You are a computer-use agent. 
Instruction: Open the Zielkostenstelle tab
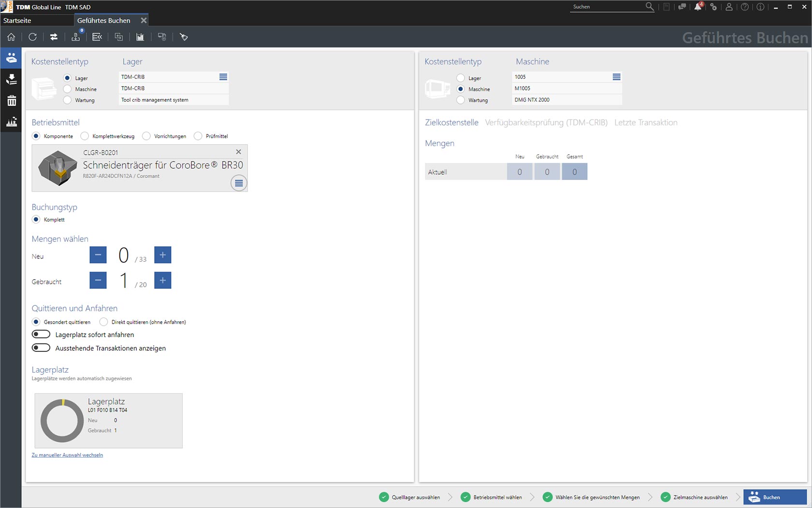tap(451, 122)
